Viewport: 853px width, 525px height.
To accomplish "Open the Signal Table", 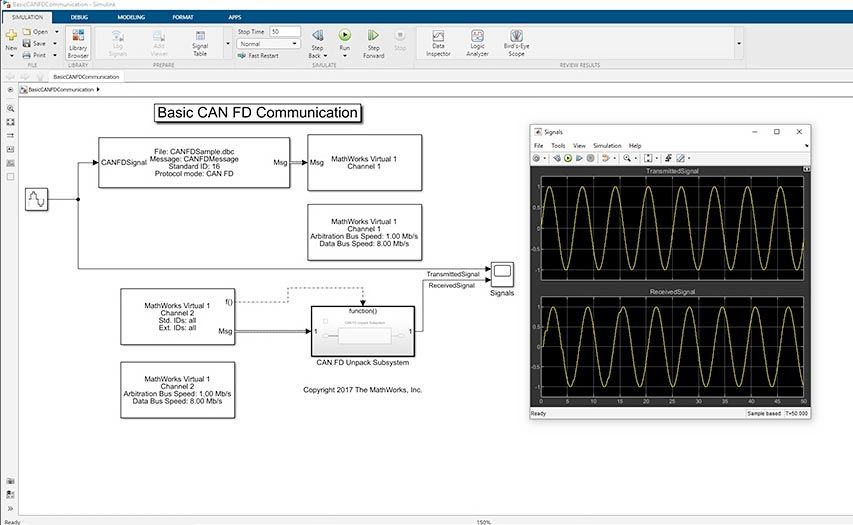I will (200, 42).
